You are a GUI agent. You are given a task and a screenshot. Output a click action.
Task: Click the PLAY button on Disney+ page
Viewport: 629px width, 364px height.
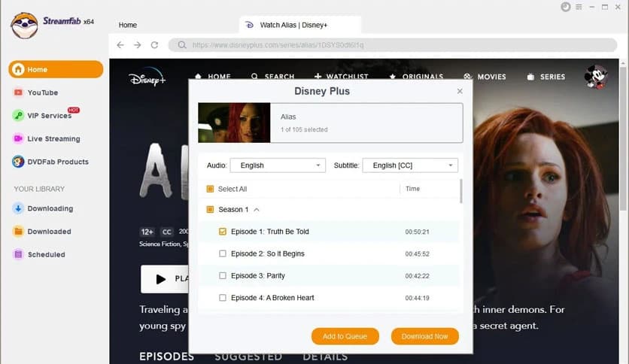pos(165,279)
